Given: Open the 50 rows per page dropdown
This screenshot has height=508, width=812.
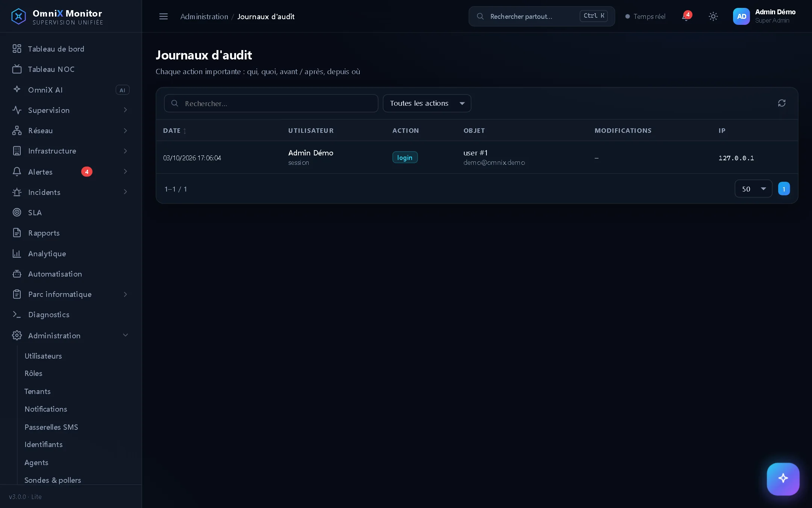Looking at the screenshot, I should 753,189.
